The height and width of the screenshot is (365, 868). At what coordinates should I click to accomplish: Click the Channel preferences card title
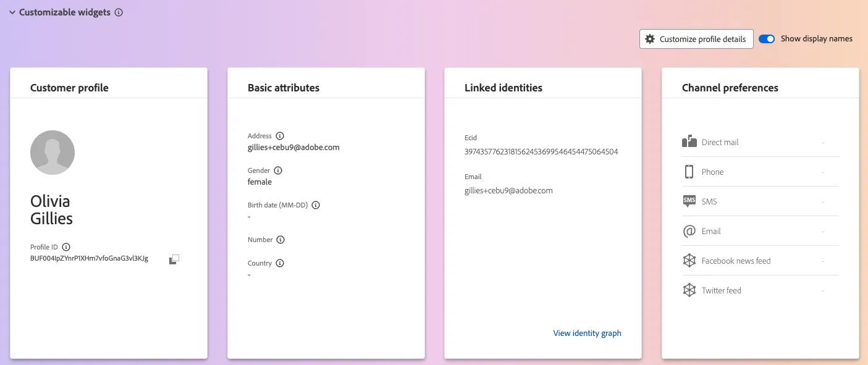[730, 88]
